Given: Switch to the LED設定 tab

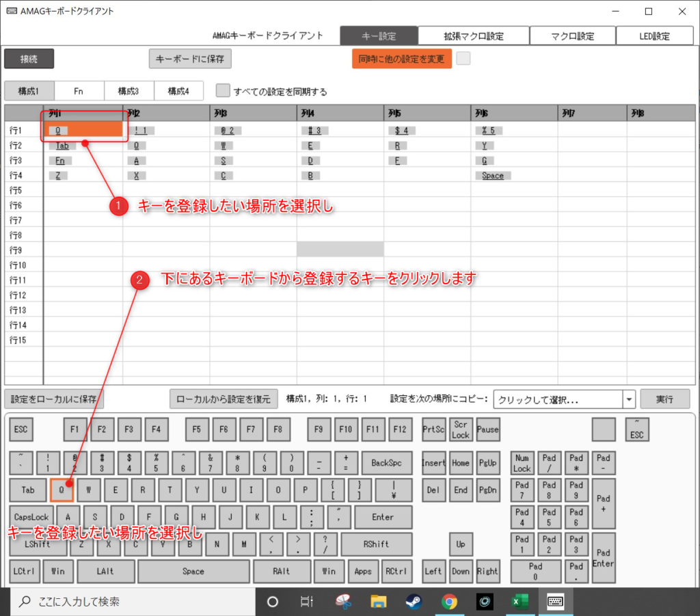Looking at the screenshot, I should (x=654, y=35).
